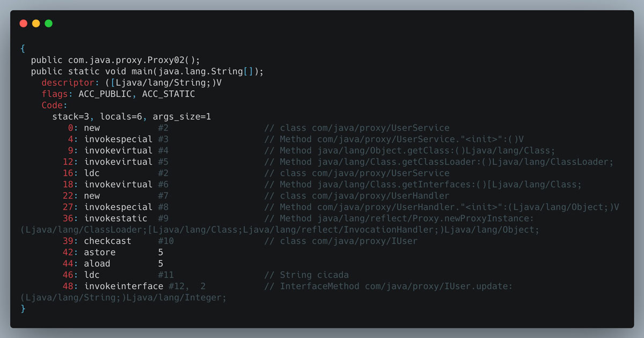The width and height of the screenshot is (644, 338).
Task: Click the 'checkcast' instruction
Action: [107, 241]
